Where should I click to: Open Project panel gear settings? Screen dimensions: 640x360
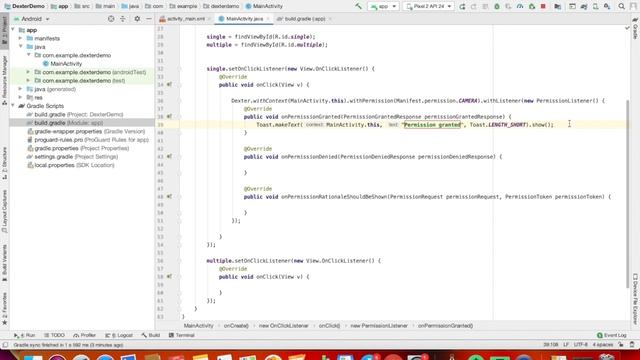[x=137, y=19]
